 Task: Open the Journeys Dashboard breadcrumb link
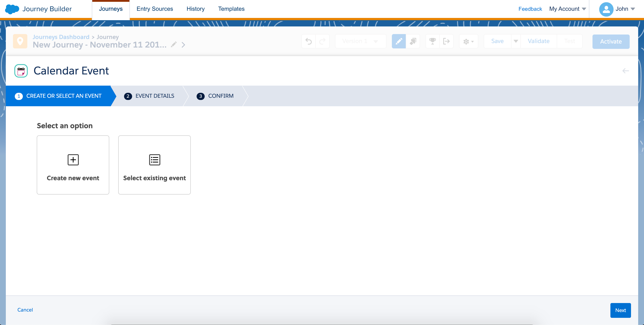pyautogui.click(x=61, y=37)
